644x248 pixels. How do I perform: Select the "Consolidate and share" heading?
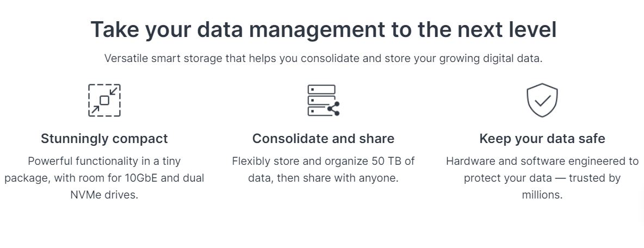pos(323,139)
